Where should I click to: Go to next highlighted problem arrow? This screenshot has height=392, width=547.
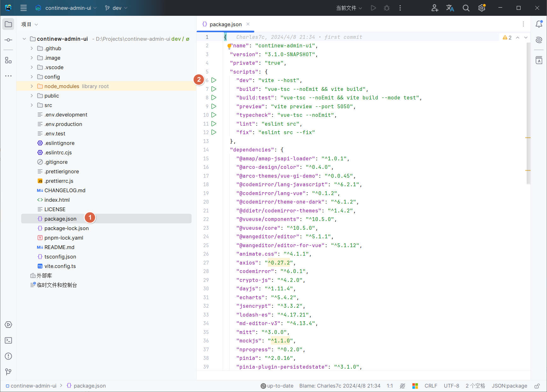[526, 38]
